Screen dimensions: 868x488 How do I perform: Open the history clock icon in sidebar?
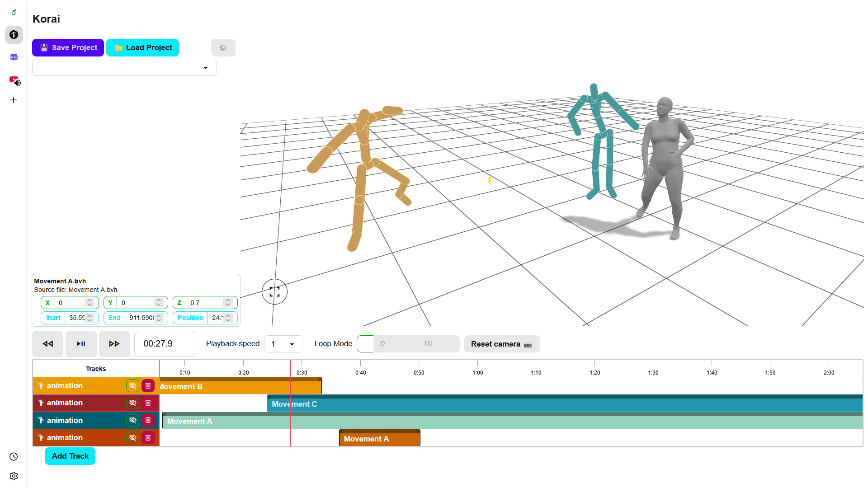(14, 457)
